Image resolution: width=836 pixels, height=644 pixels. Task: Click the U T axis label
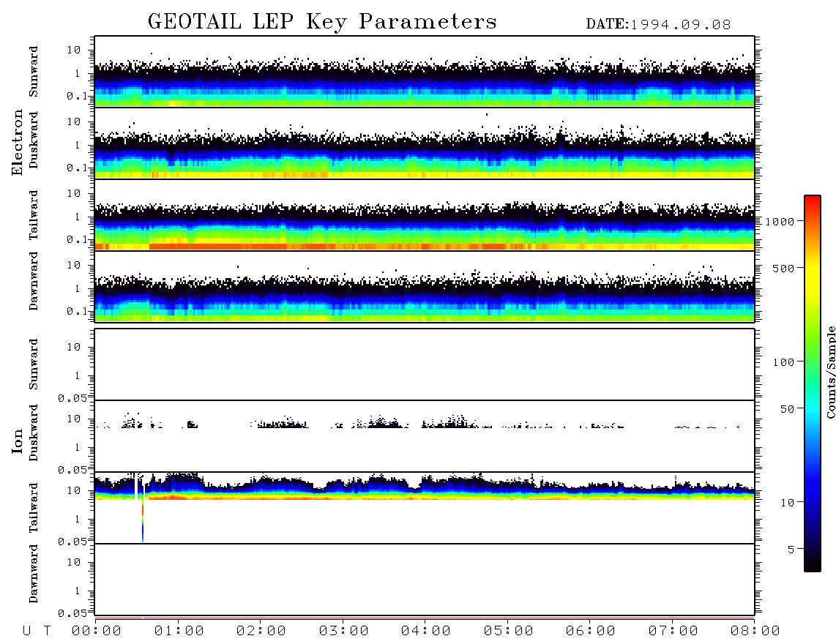click(37, 632)
